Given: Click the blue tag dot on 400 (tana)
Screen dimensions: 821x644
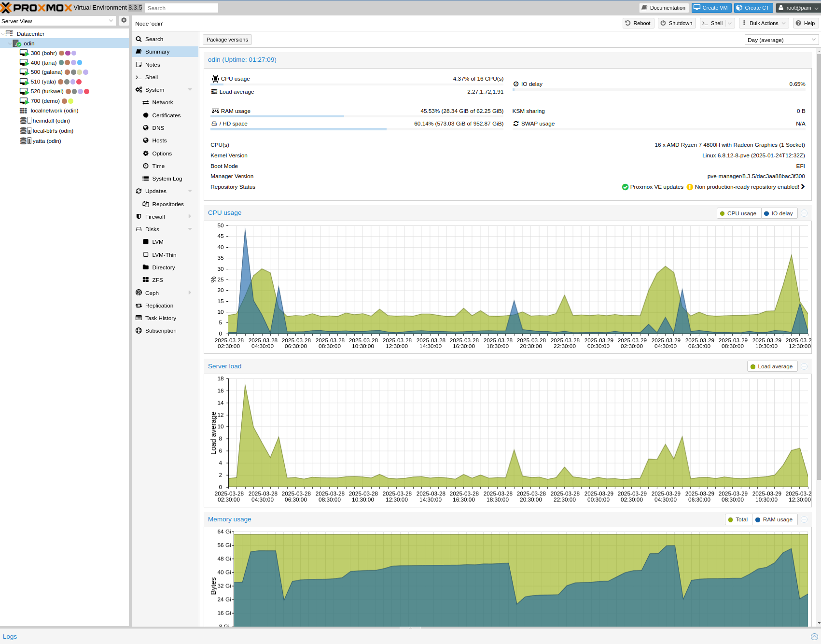Looking at the screenshot, I should coord(80,62).
